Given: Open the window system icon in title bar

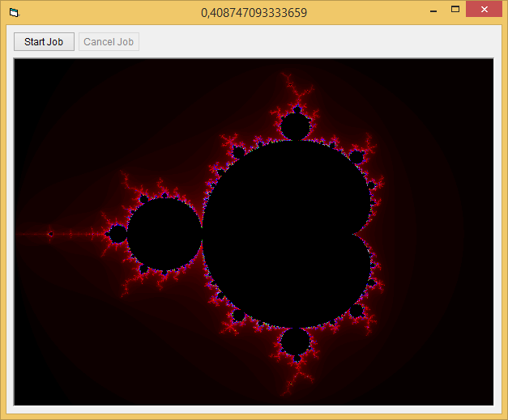Looking at the screenshot, I should [x=14, y=12].
